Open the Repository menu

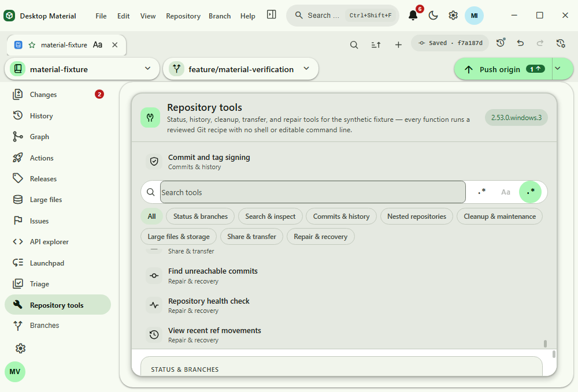click(183, 16)
